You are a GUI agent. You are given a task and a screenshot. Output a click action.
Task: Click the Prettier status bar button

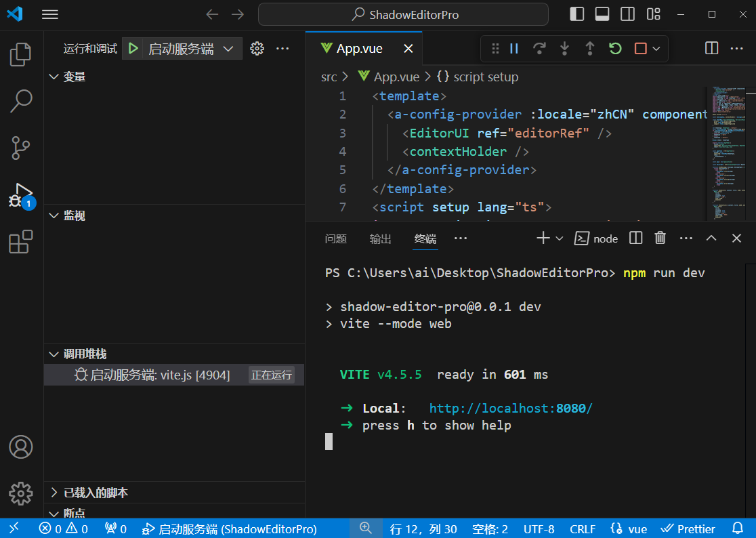click(x=689, y=529)
